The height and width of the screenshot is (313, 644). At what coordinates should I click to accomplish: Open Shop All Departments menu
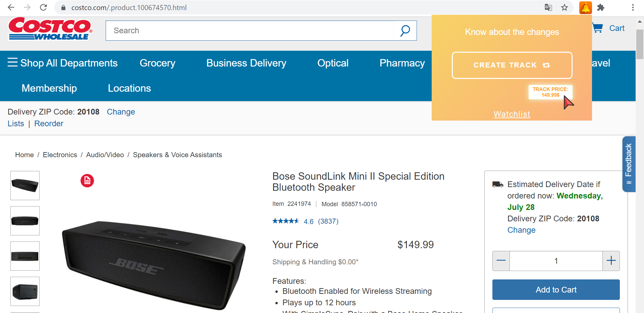[62, 63]
